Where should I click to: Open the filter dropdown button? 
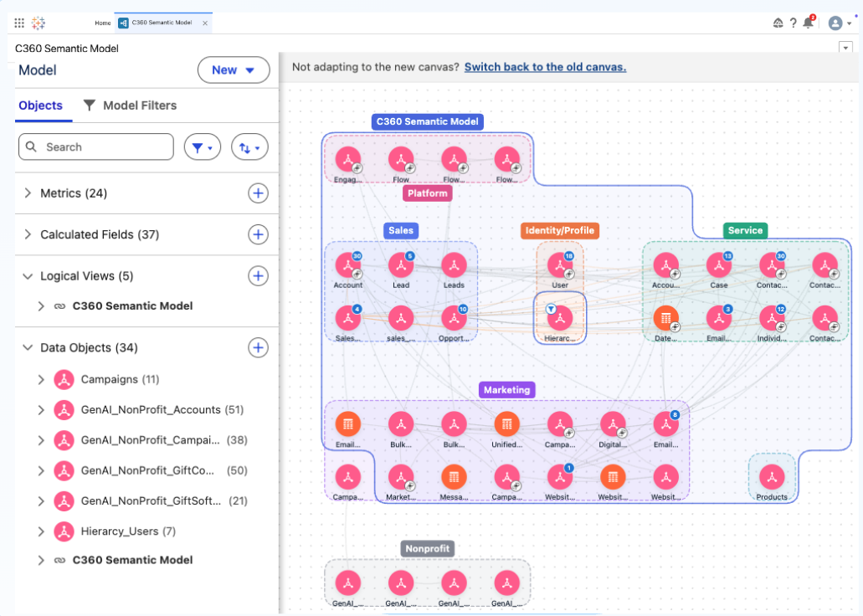click(203, 147)
